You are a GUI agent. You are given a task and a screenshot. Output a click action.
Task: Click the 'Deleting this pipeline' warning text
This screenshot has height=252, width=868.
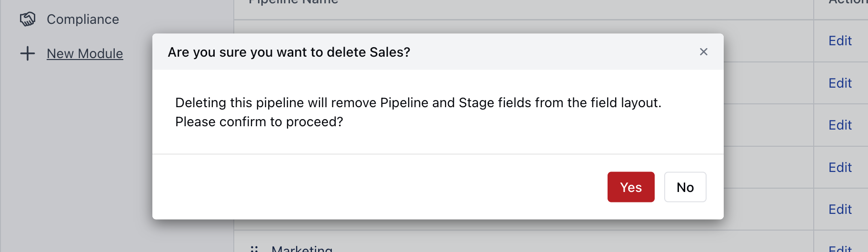[x=418, y=103]
